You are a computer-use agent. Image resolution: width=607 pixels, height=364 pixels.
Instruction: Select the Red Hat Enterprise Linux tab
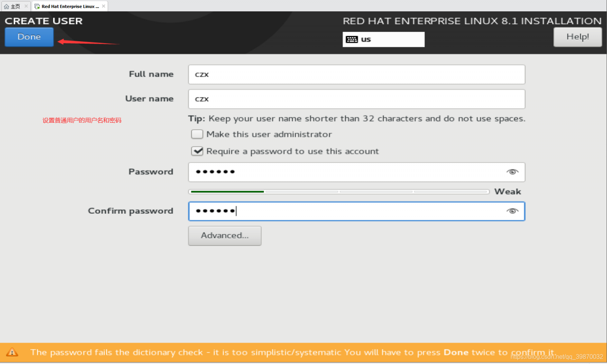pos(70,6)
